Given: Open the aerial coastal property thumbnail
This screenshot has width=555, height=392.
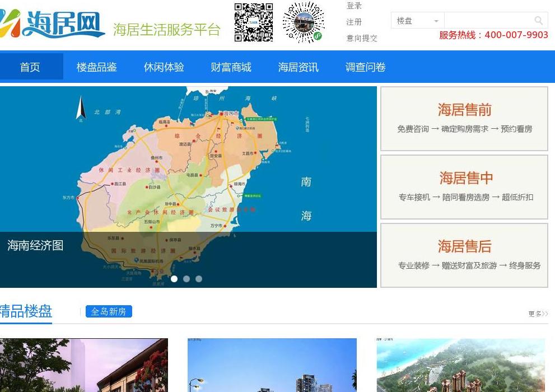Looking at the screenshot, I should click(460, 365).
